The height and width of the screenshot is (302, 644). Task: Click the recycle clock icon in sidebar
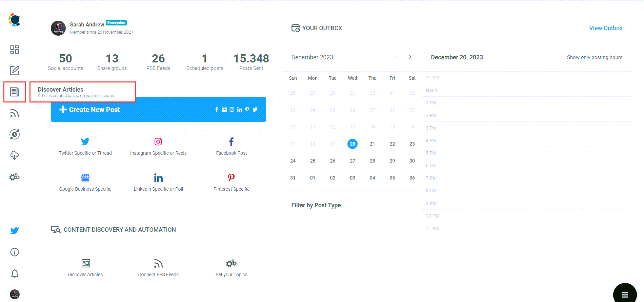tap(15, 134)
